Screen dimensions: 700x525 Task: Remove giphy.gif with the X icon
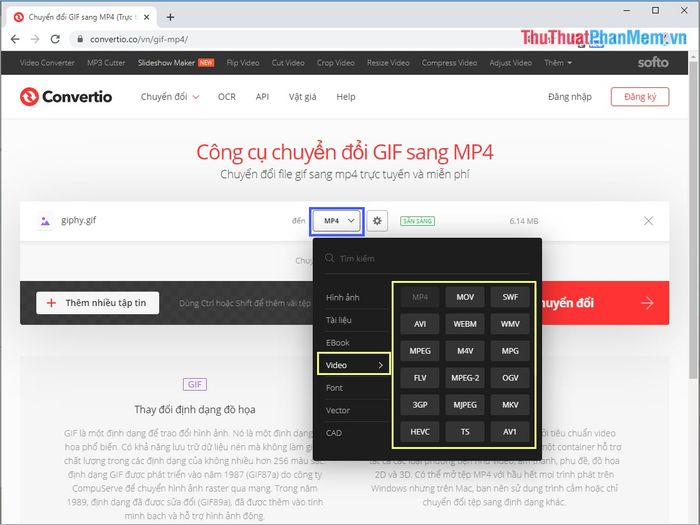[648, 221]
